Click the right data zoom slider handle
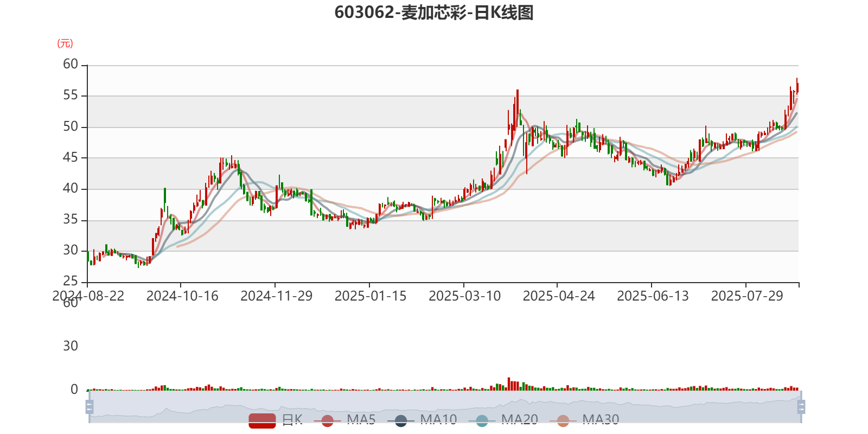868x434 pixels. 801,406
